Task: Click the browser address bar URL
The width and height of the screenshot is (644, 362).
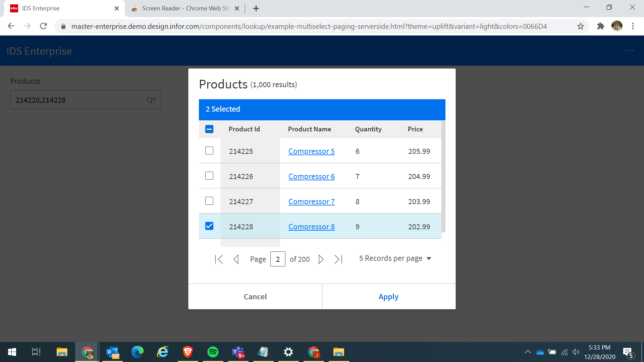Action: click(x=309, y=26)
